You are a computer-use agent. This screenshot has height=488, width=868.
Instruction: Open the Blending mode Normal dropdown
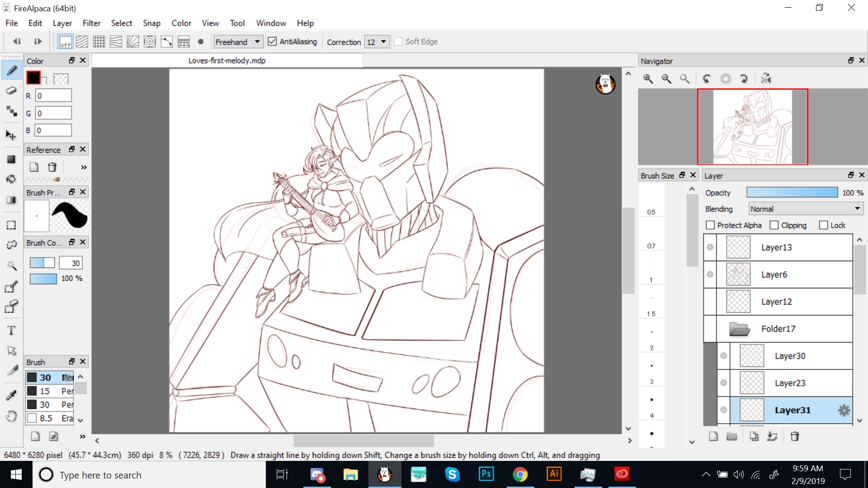(806, 209)
